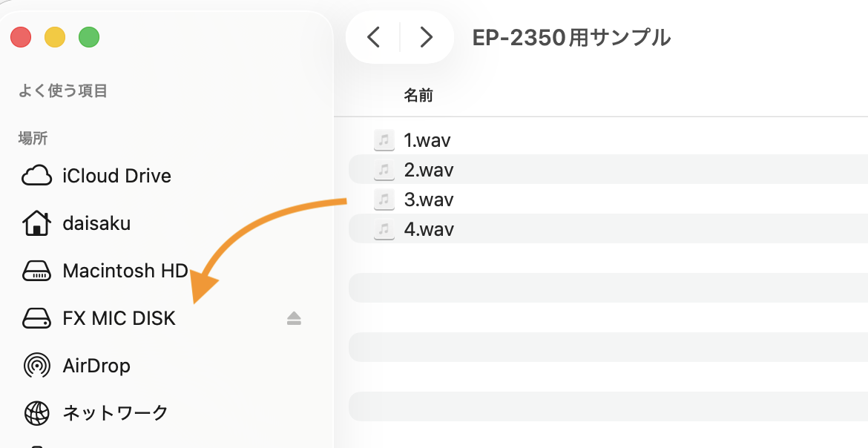Click the back navigation arrow
The width and height of the screenshot is (868, 448).
coord(374,37)
